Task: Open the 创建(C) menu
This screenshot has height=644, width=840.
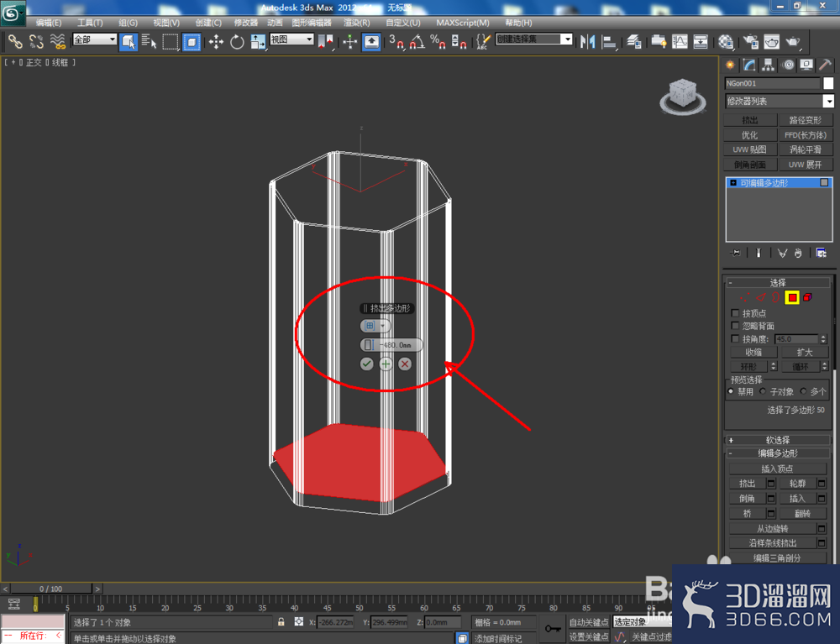Action: point(207,23)
